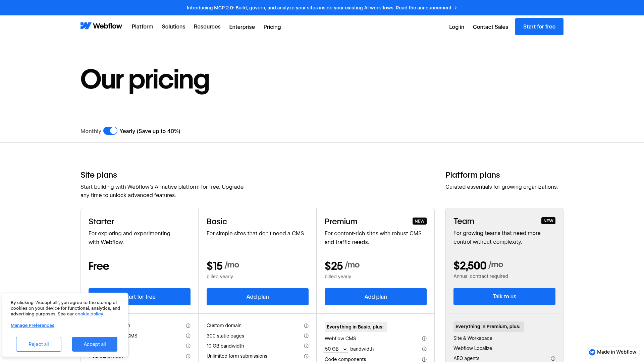
Task: Click the Everything in Basic, plus label
Action: tap(356, 327)
